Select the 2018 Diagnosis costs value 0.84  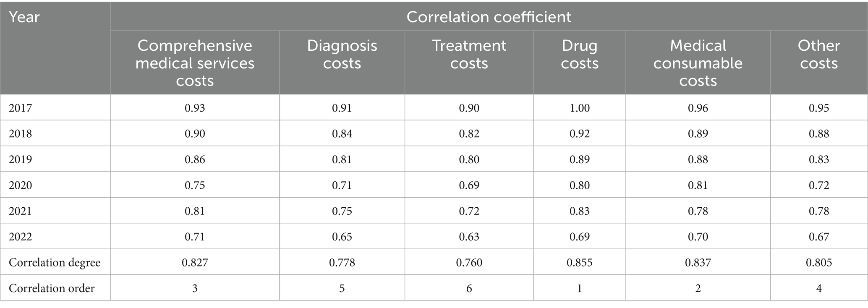point(342,134)
